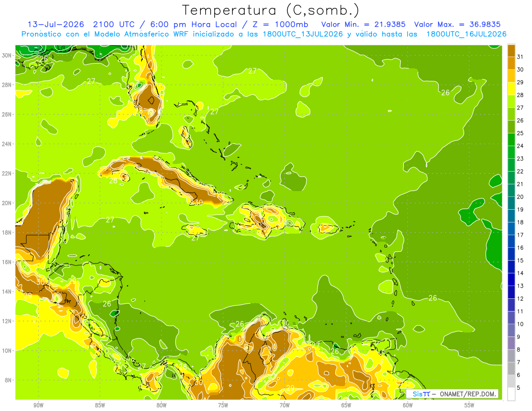This screenshot has width=532, height=411.
Task: Click color scale value "29"
Action: click(x=520, y=82)
